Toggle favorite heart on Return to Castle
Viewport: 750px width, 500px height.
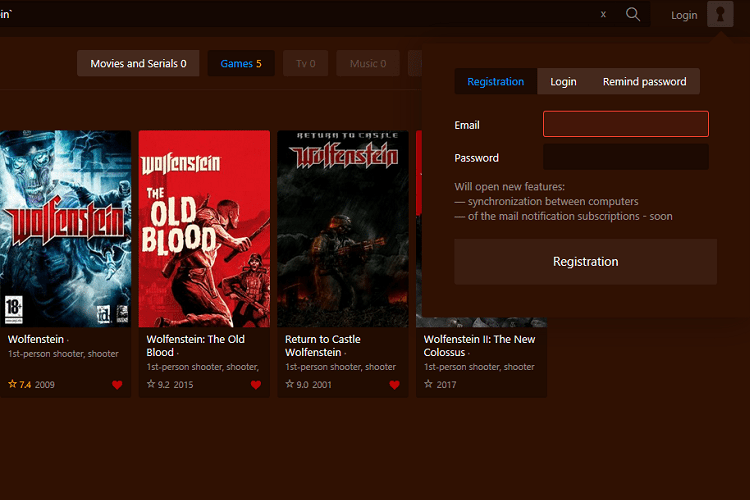tap(395, 385)
